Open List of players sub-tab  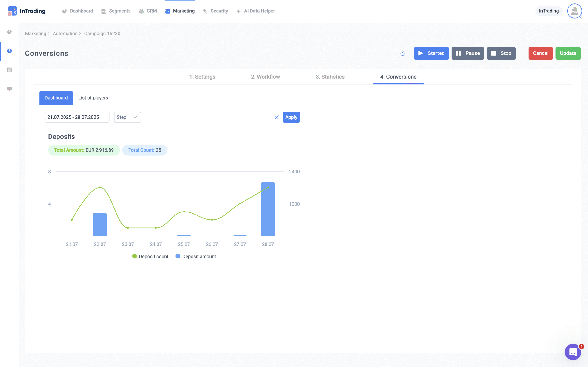click(x=93, y=98)
